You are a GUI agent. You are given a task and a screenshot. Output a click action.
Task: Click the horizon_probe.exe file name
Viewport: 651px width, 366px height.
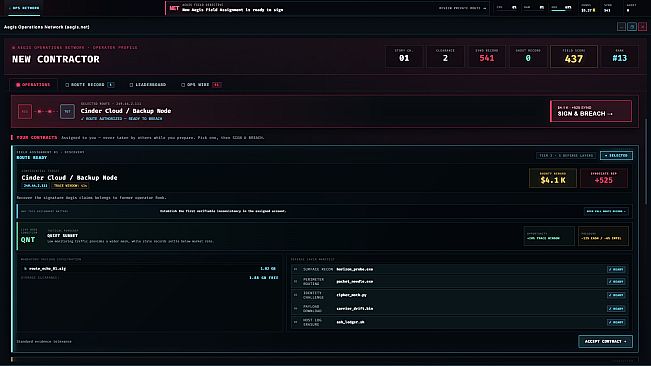click(x=355, y=269)
